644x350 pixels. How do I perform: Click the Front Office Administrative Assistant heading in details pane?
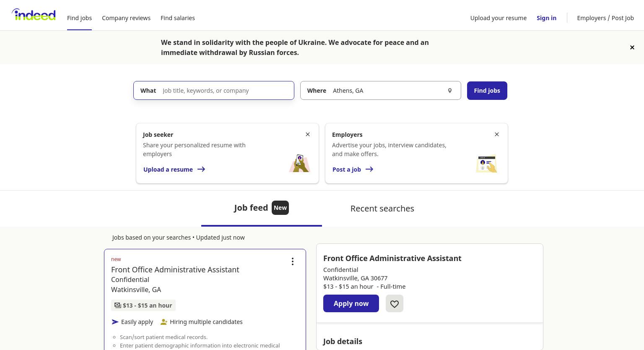(392, 258)
